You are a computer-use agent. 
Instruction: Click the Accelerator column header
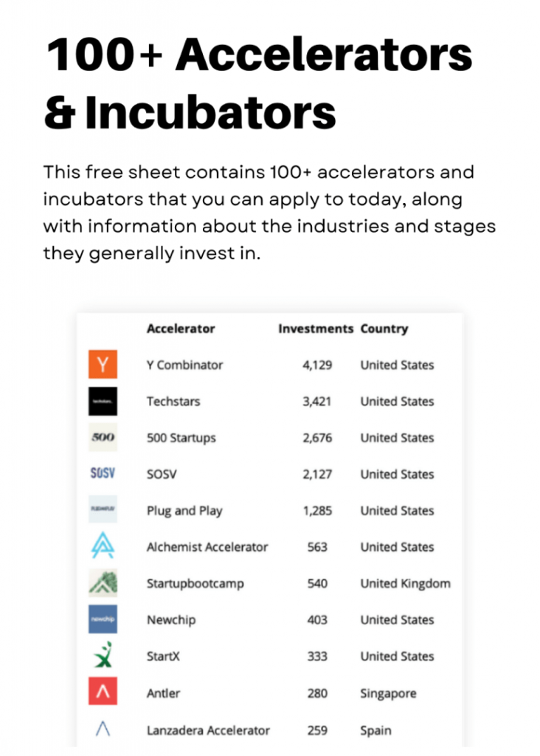(181, 329)
